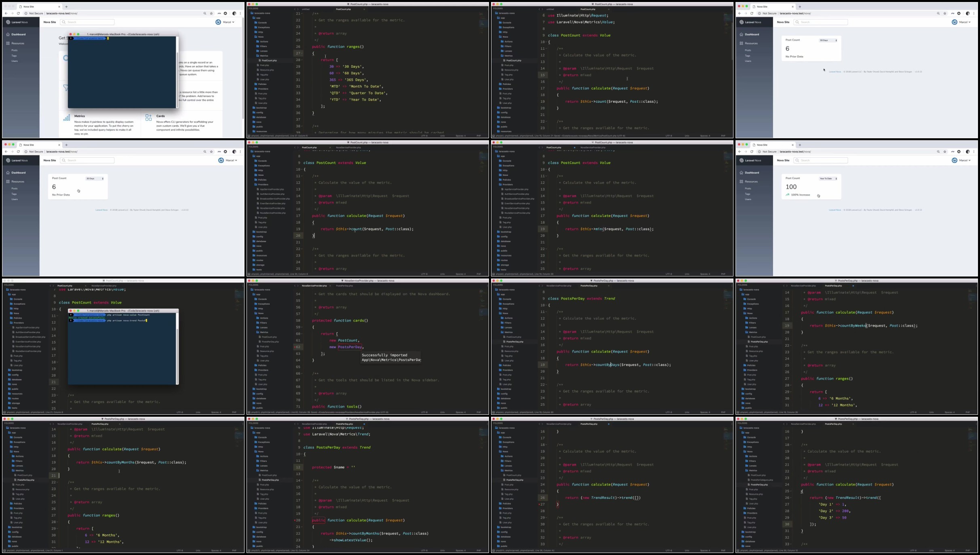Click Nova search field in Post Count 100 browser

coord(820,160)
